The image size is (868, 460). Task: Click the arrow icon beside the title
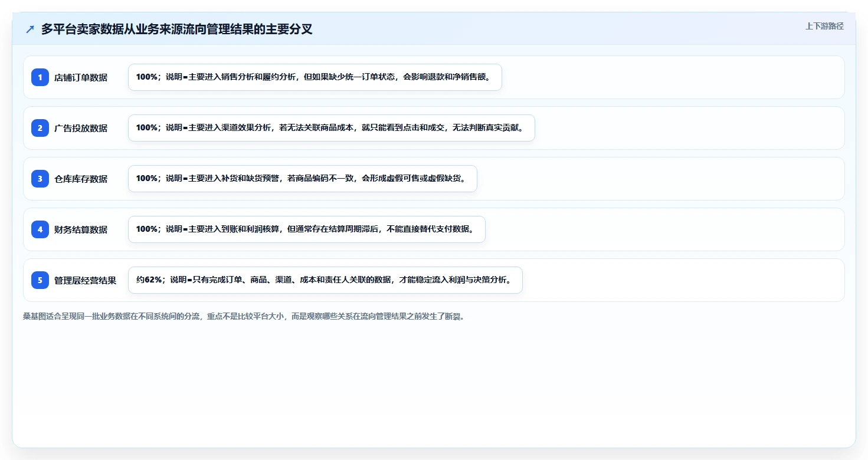(x=30, y=29)
